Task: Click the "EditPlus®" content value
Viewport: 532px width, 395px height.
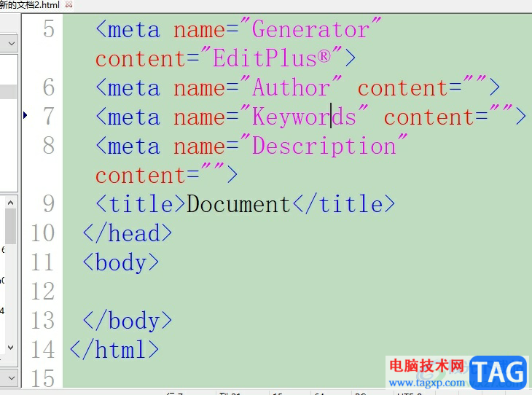Action: click(271, 58)
